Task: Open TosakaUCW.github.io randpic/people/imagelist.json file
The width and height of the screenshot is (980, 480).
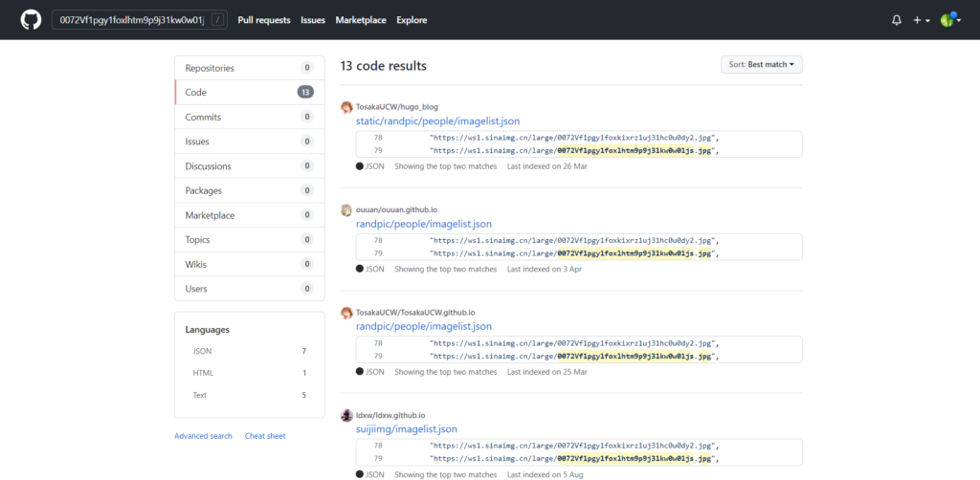Action: 424,326
